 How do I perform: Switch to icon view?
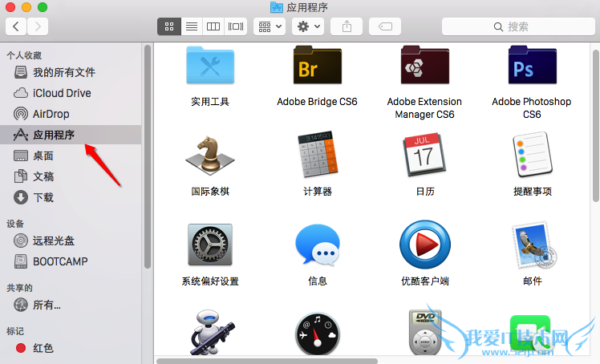[169, 26]
